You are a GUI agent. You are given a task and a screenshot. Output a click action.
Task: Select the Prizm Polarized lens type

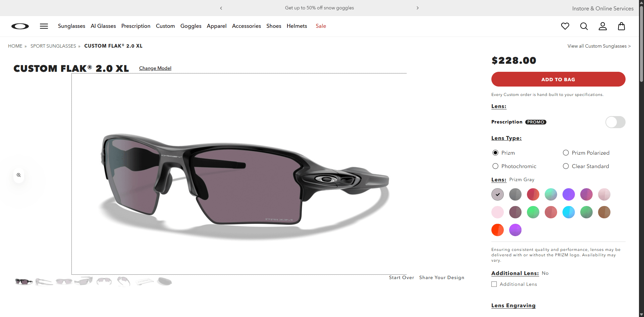[x=566, y=153]
